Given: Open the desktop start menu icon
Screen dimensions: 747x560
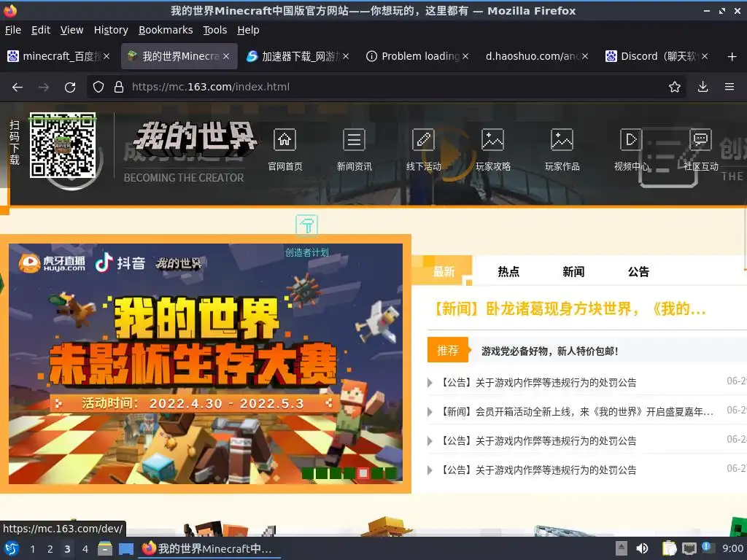Looking at the screenshot, I should pyautogui.click(x=12, y=548).
